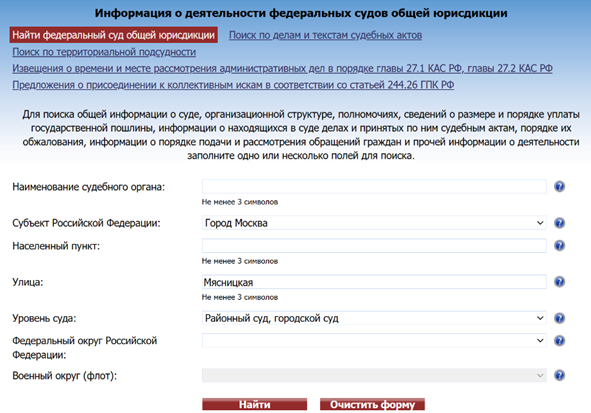Open Поиск по делам и текстам судебных актов
591x413 pixels.
[325, 35]
